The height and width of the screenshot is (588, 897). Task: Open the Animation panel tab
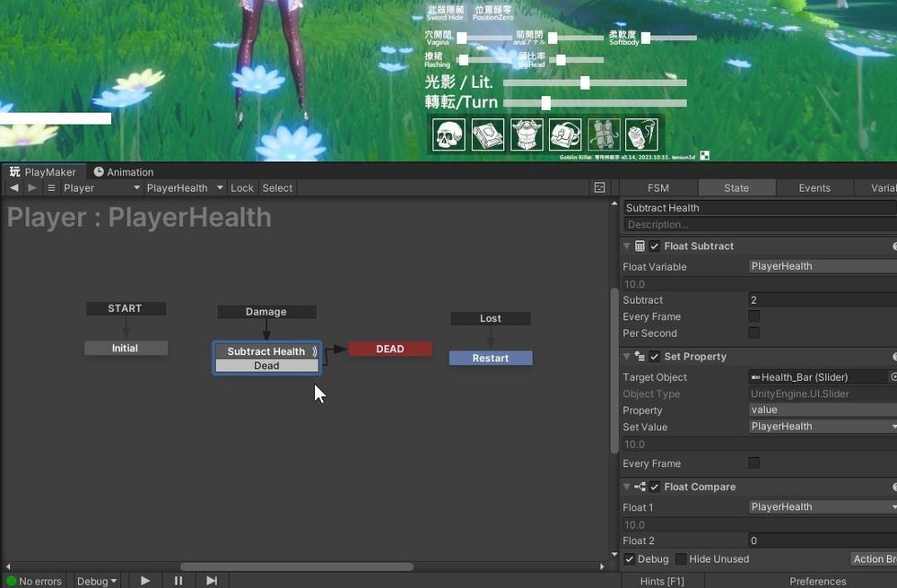pyautogui.click(x=124, y=171)
